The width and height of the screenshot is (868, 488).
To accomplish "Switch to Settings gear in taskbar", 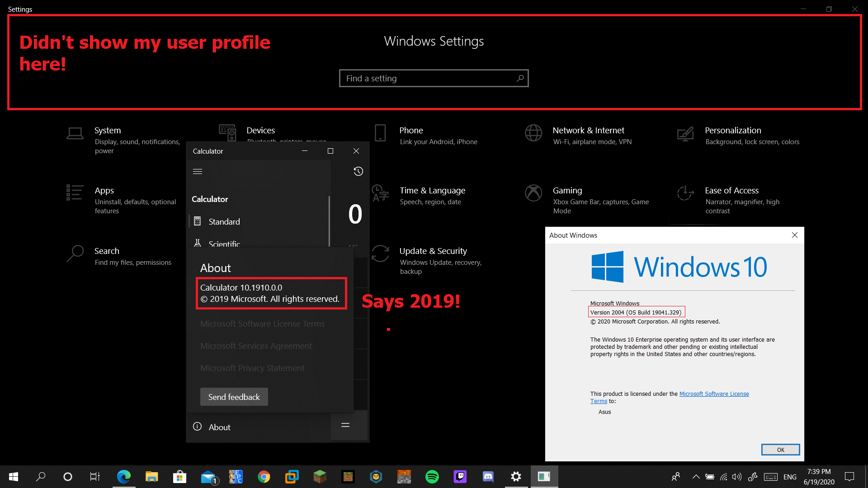I will tap(516, 477).
